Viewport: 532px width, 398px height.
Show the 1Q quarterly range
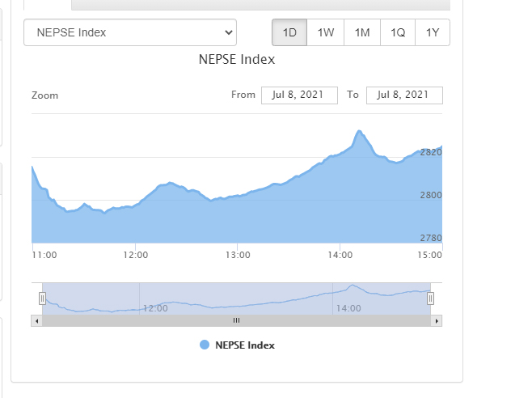(x=398, y=32)
